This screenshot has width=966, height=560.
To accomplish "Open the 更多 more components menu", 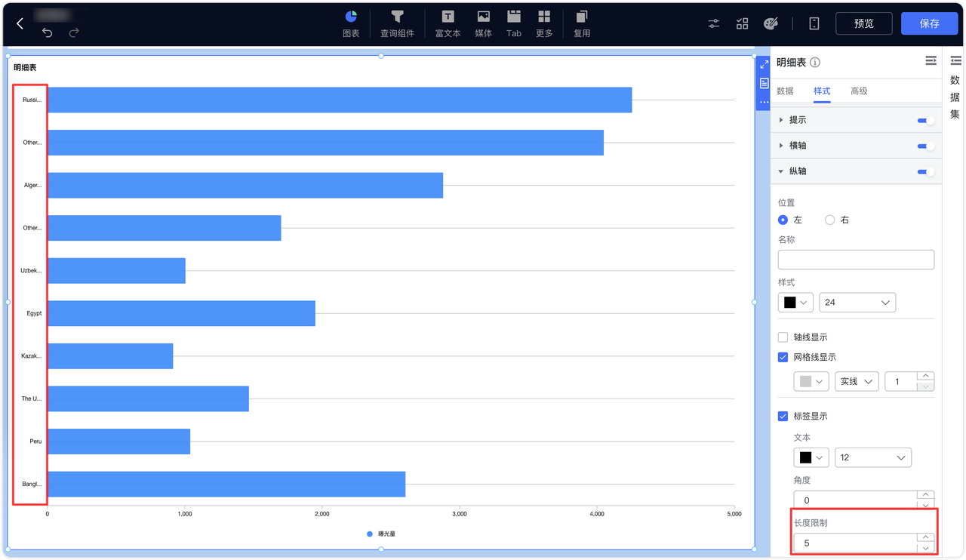I will [x=544, y=23].
